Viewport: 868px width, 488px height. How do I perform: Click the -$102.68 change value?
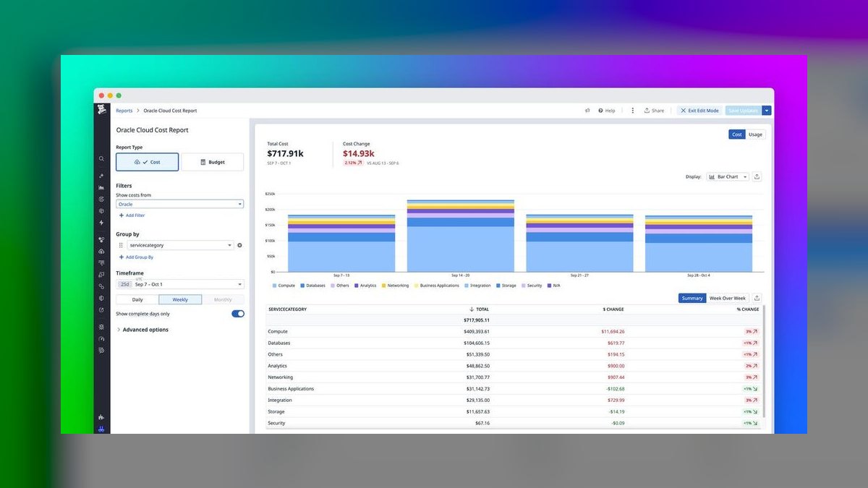coord(614,389)
